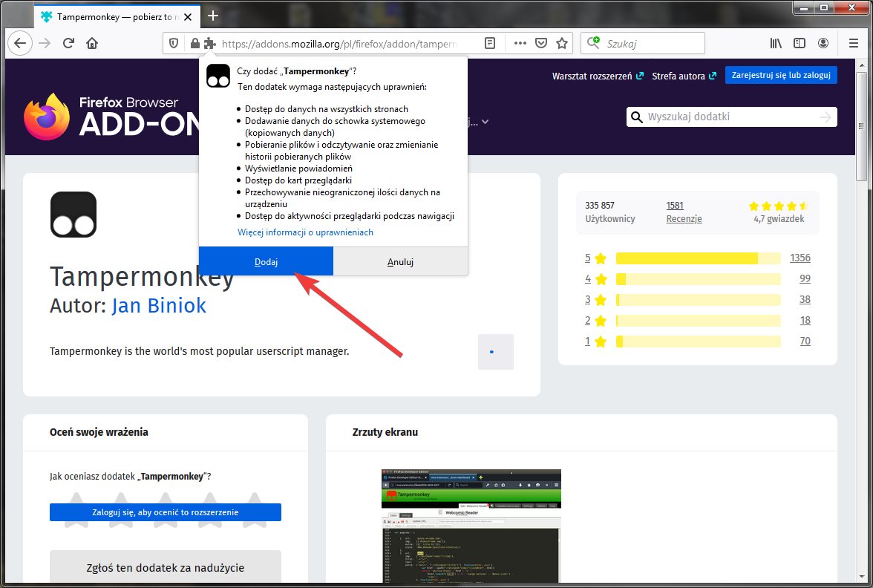Click Anuluj to cancel installation
Screen dimensions: 873x588
click(x=400, y=261)
